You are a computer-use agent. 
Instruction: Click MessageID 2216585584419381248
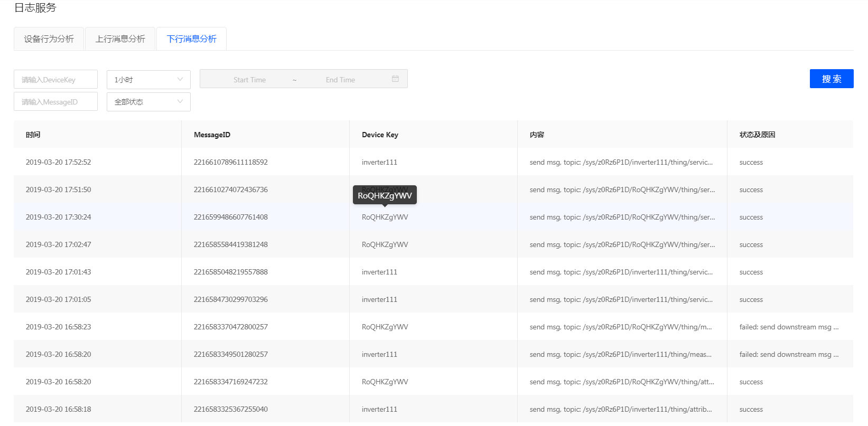[x=230, y=244]
